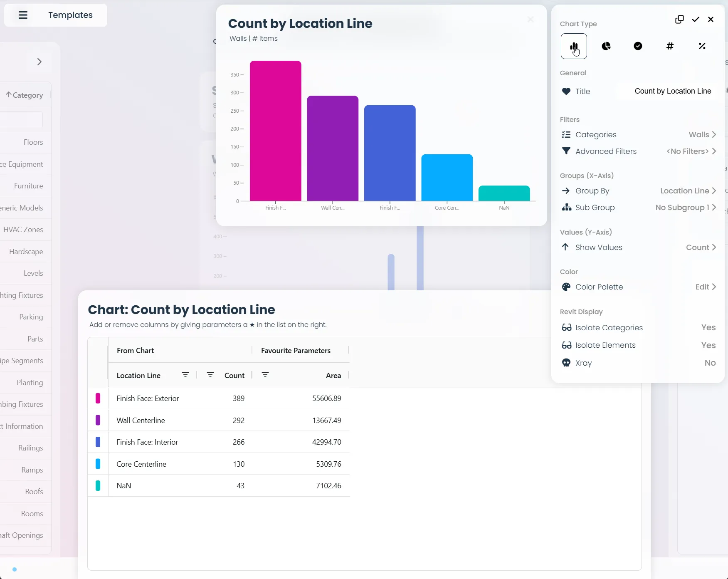Toggle Isolate Categories Yes setting
This screenshot has height=579, width=728.
point(708,328)
